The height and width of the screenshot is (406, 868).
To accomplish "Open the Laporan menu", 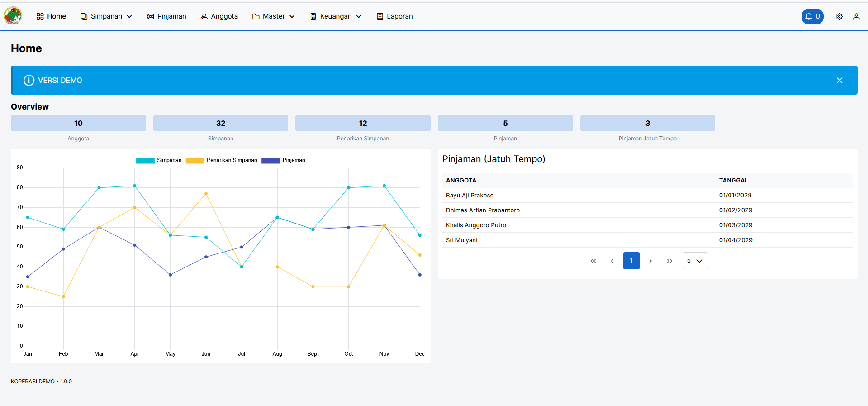I will (x=394, y=16).
